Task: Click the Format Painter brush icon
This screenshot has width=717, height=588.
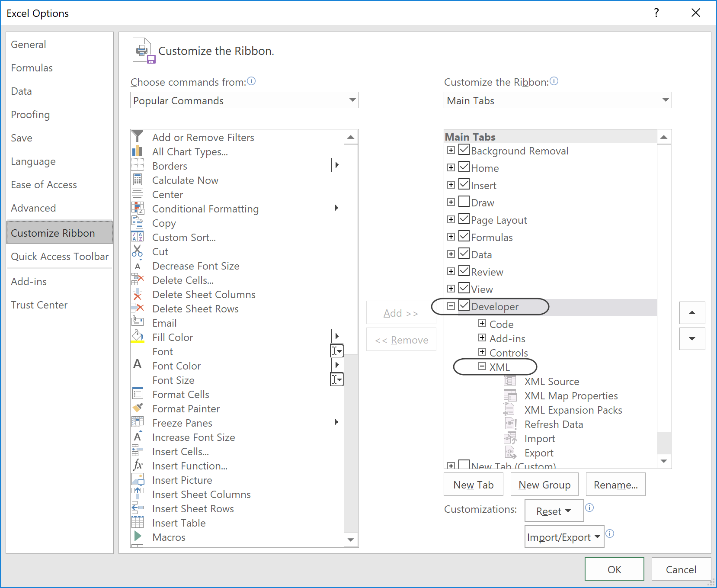Action: coord(137,408)
